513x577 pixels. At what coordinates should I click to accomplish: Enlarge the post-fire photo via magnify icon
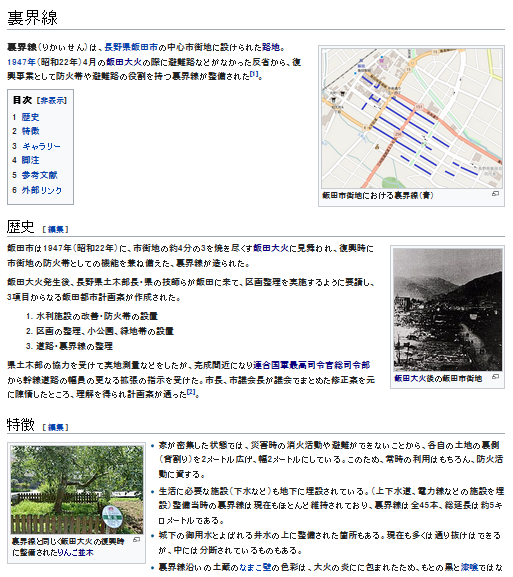[495, 376]
